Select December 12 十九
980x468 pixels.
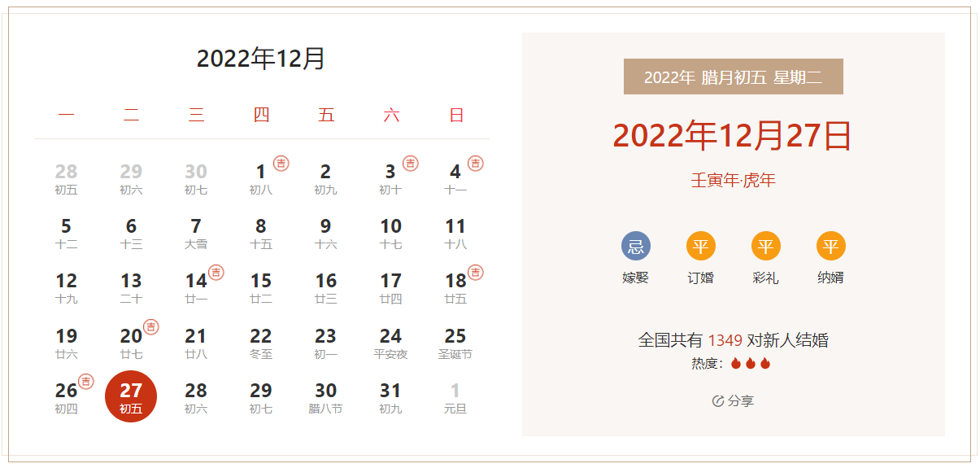pyautogui.click(x=67, y=288)
